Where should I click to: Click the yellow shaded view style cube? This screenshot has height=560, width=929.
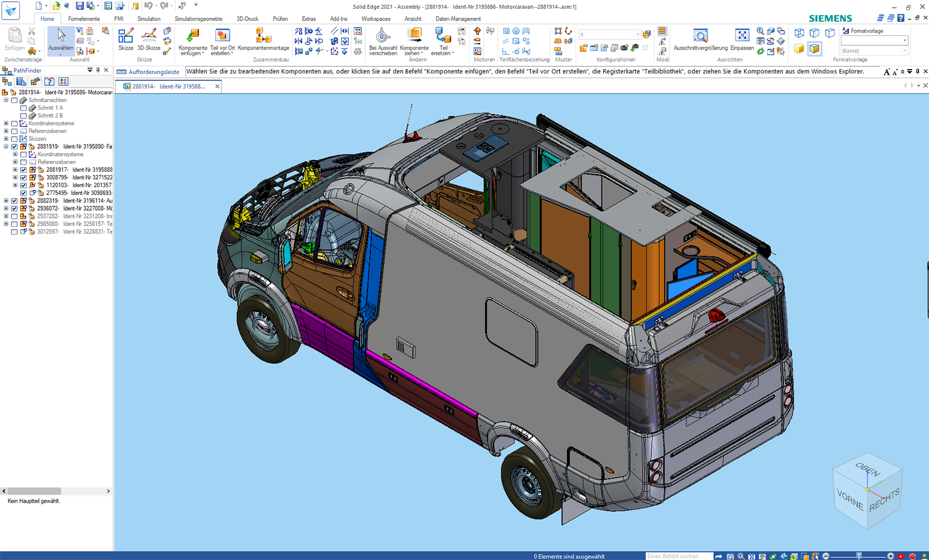click(799, 48)
